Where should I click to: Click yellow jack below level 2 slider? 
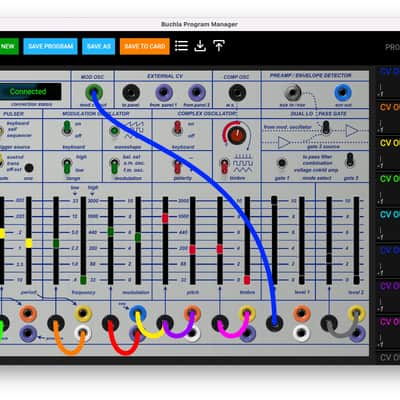(x=356, y=313)
